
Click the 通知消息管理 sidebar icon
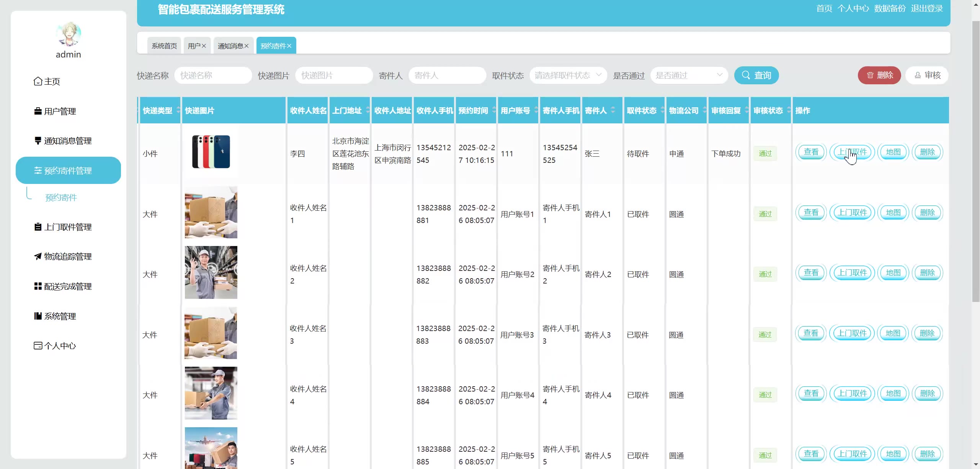click(x=38, y=141)
